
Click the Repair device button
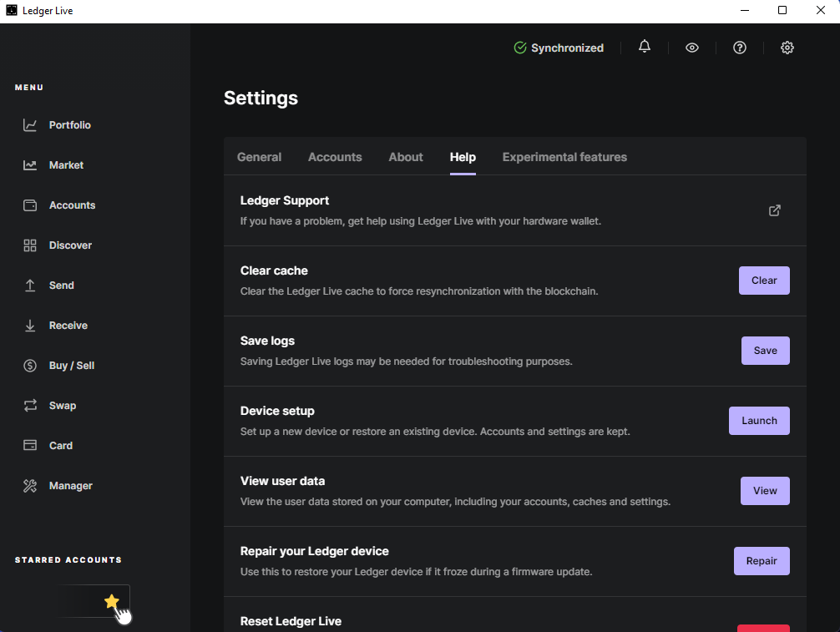[762, 561]
